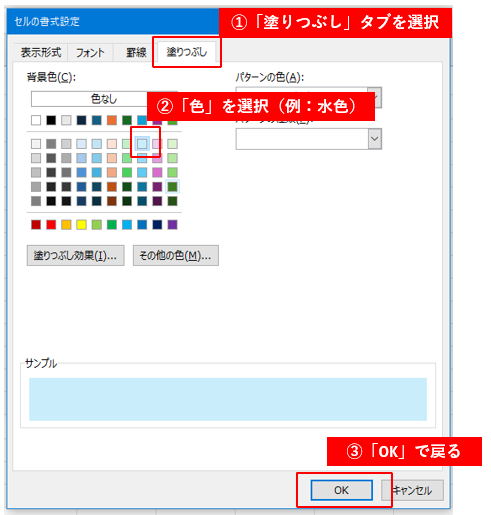This screenshot has height=515, width=491.
Task: Select the 塗りつぶし tab
Action: [x=187, y=52]
